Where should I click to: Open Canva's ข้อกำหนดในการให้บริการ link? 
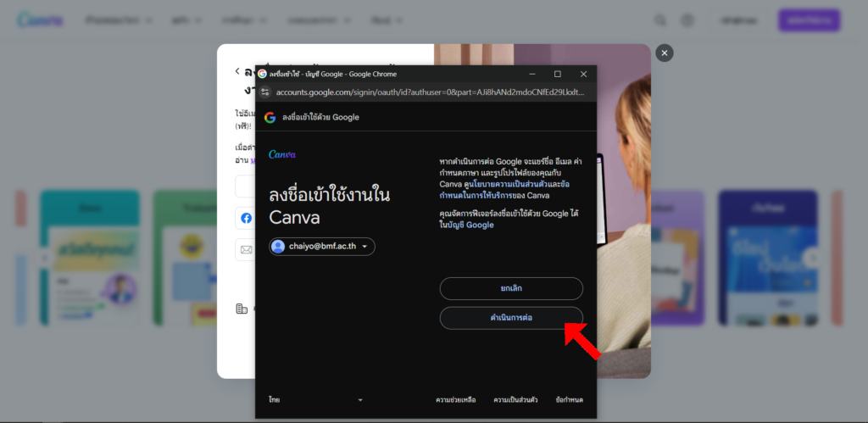(504, 189)
